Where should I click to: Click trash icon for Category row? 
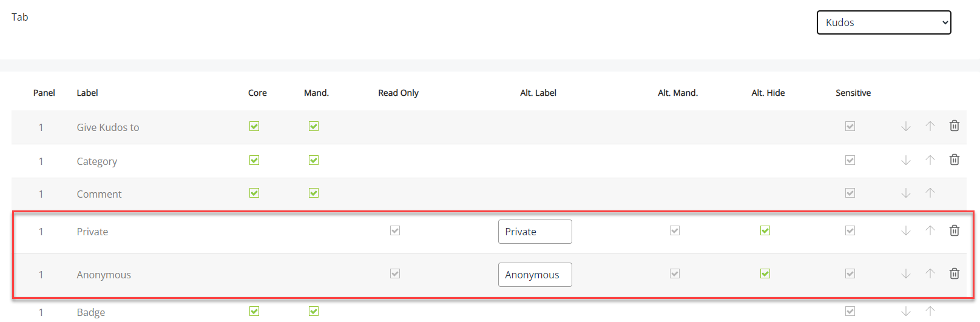[x=955, y=160]
